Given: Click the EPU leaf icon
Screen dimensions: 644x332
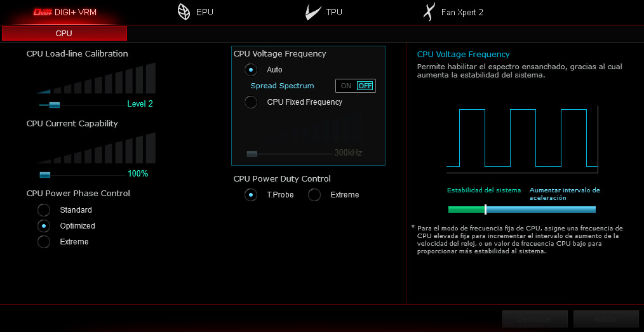Looking at the screenshot, I should 184,12.
